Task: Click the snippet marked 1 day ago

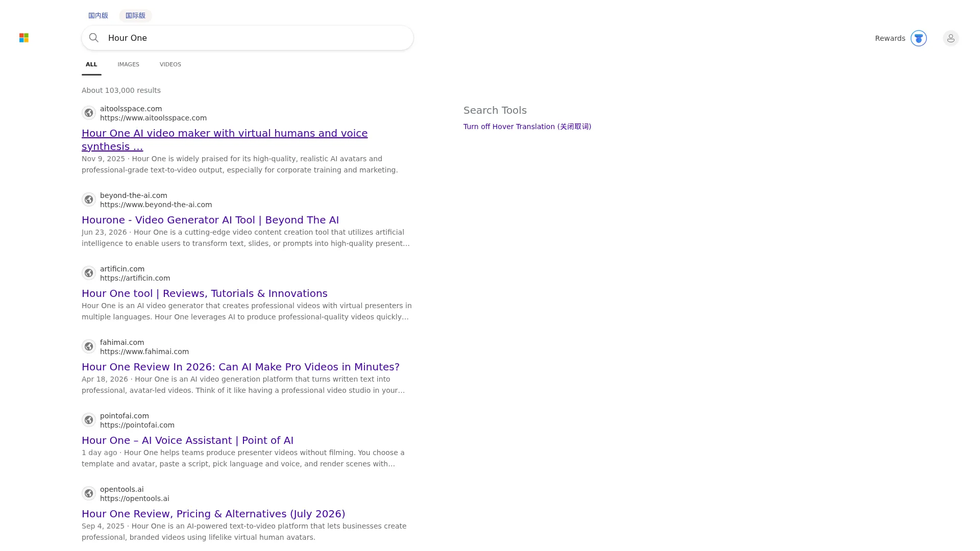Action: click(x=243, y=458)
